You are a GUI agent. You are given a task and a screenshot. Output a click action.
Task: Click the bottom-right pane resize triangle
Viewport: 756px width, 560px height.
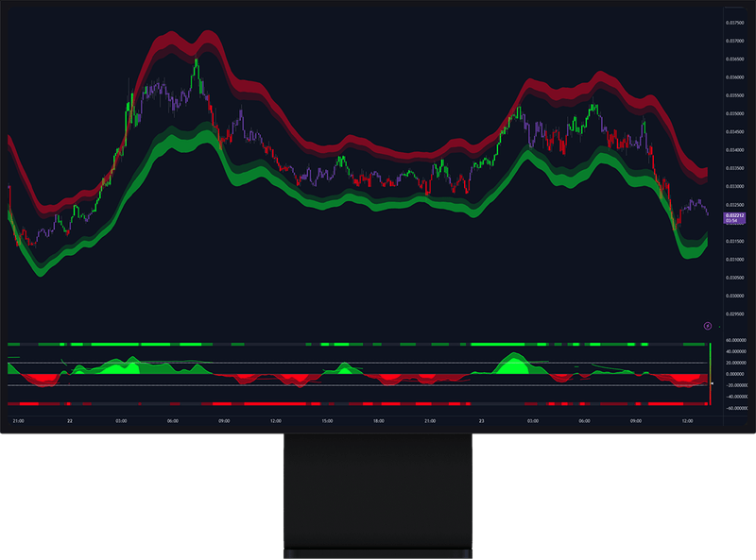[x=747, y=423]
